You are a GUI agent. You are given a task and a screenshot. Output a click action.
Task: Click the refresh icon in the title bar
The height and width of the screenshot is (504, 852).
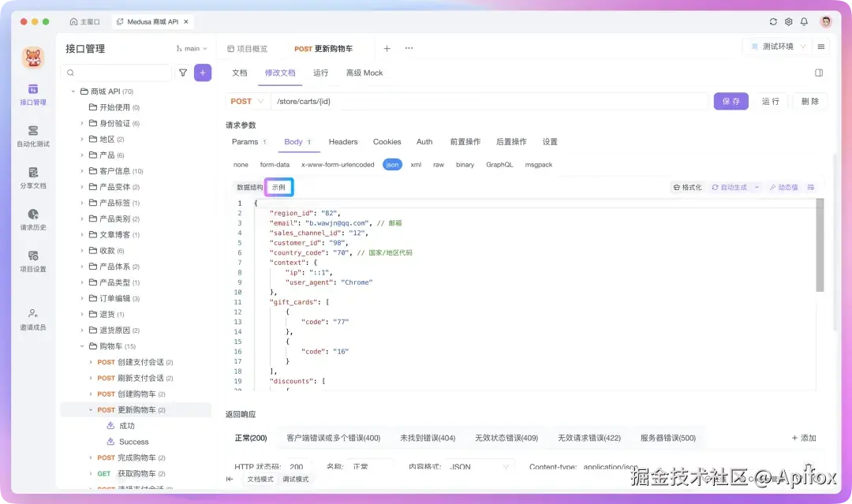pyautogui.click(x=773, y=22)
